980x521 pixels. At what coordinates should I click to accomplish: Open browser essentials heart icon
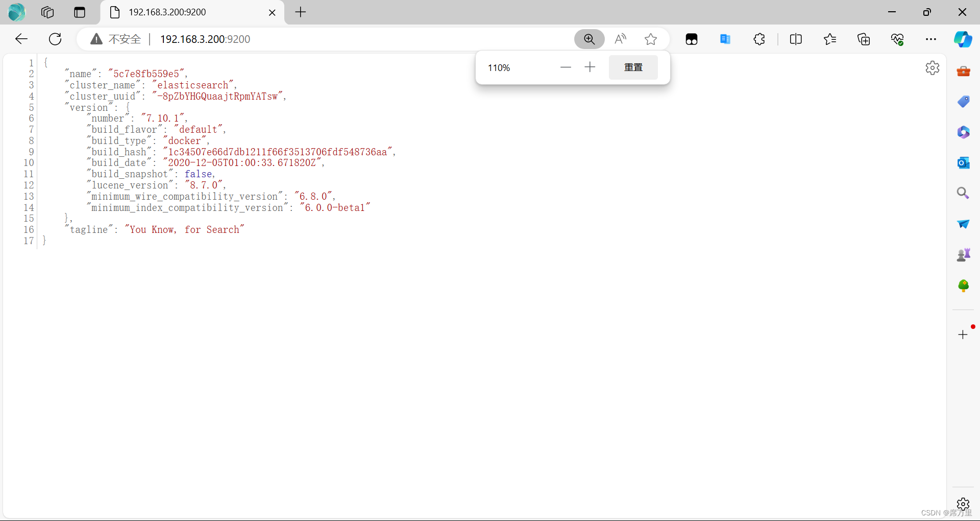click(x=897, y=39)
